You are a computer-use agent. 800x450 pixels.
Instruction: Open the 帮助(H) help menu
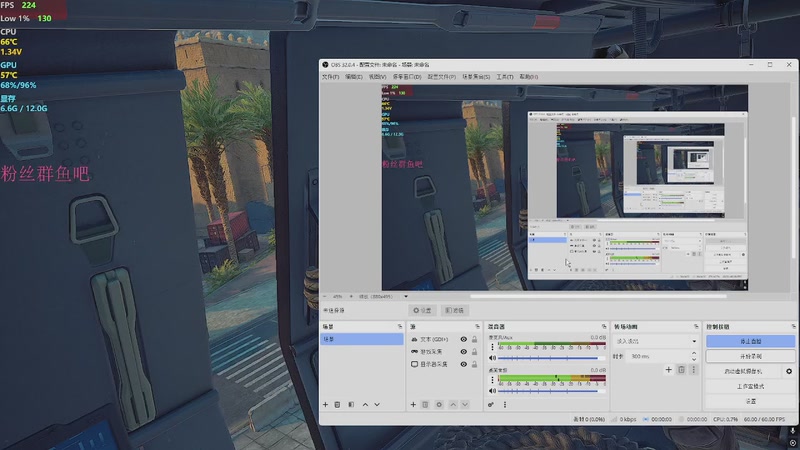(x=529, y=77)
